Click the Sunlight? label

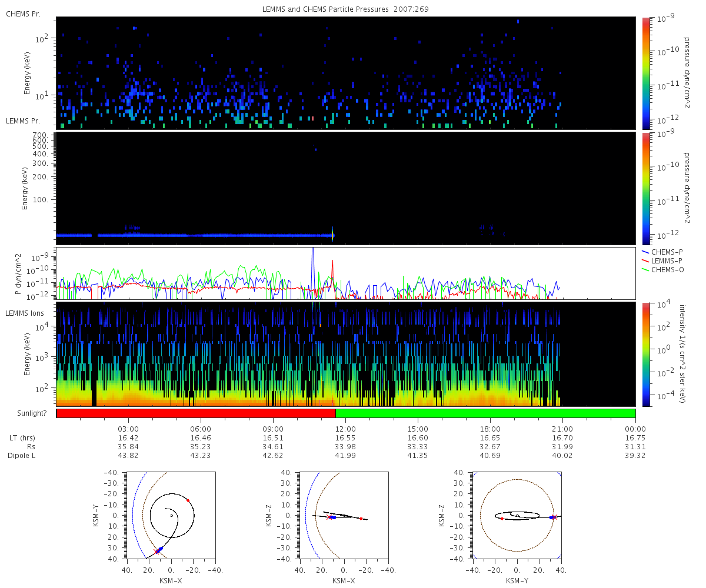click(25, 413)
